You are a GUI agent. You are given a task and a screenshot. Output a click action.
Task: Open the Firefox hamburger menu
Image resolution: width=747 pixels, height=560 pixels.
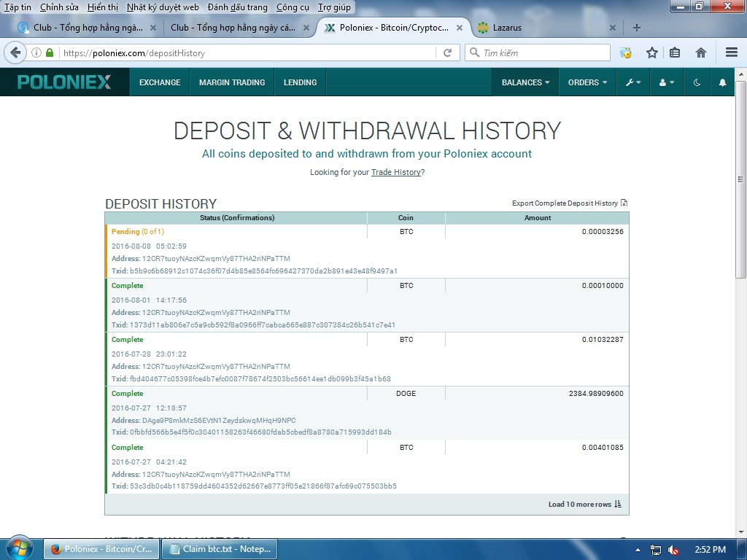pyautogui.click(x=731, y=52)
